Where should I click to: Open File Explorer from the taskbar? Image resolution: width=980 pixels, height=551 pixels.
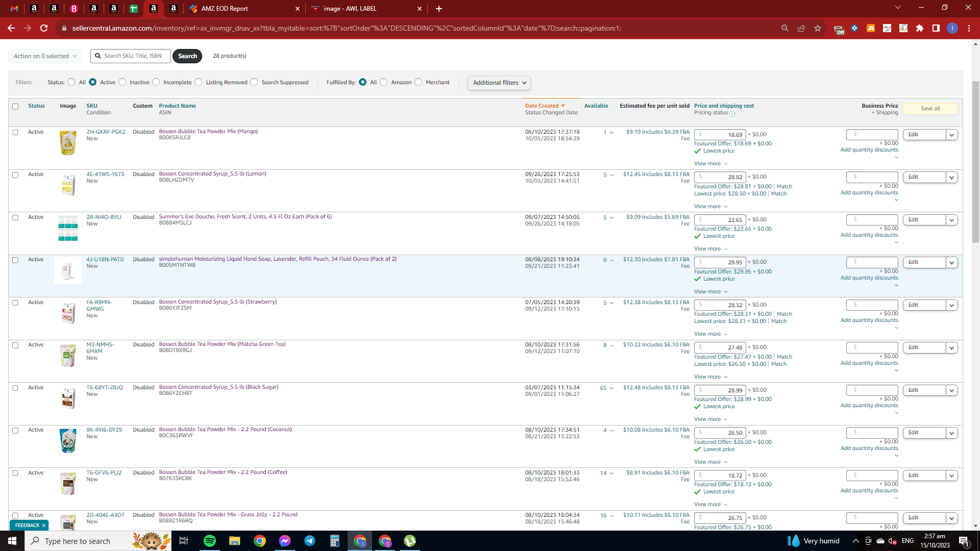234,541
